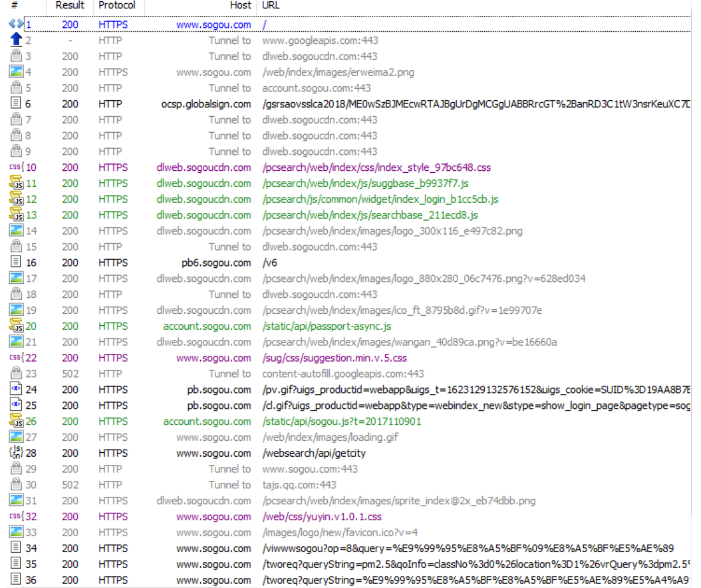Select the /sug/css/suggestion.min.v.5.css URL
Screen dimensions: 701x588
point(334,358)
